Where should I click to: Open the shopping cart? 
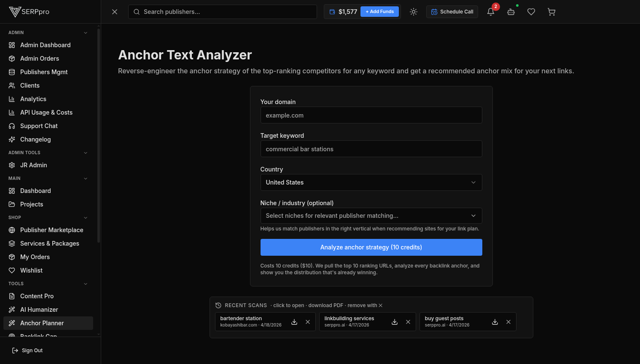(551, 11)
